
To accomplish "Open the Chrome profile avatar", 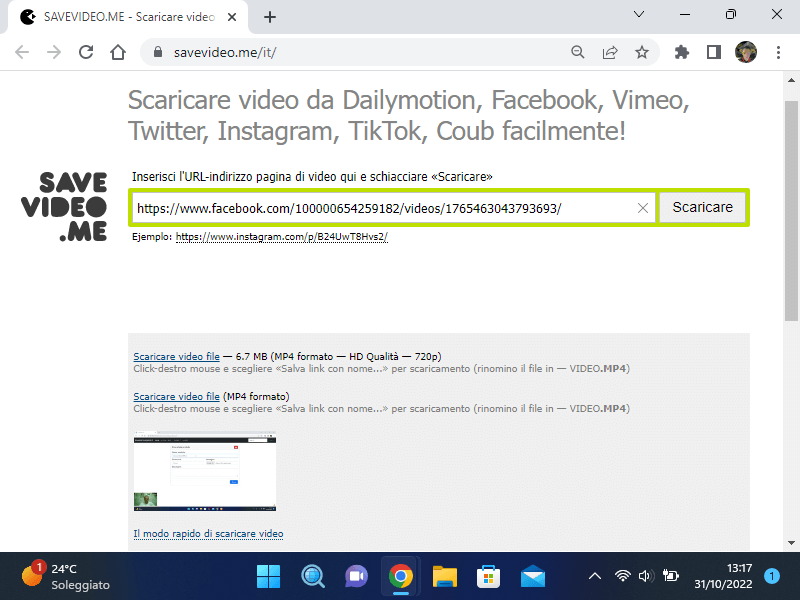I will (x=746, y=52).
